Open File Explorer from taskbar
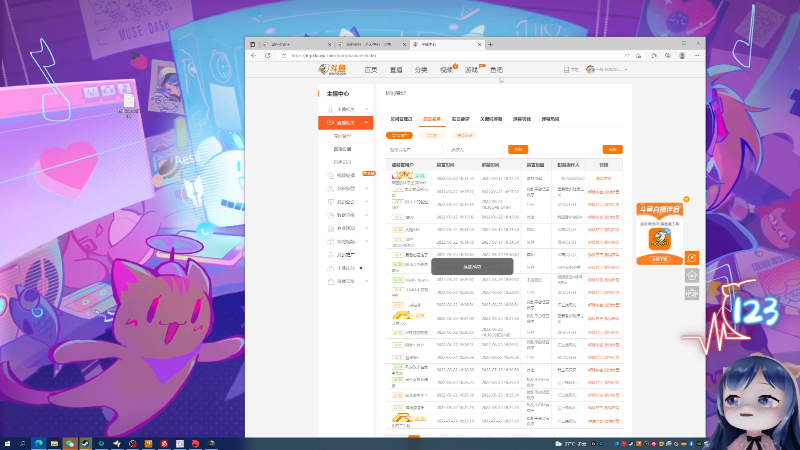Screen dimensions: 800x450 [54, 444]
